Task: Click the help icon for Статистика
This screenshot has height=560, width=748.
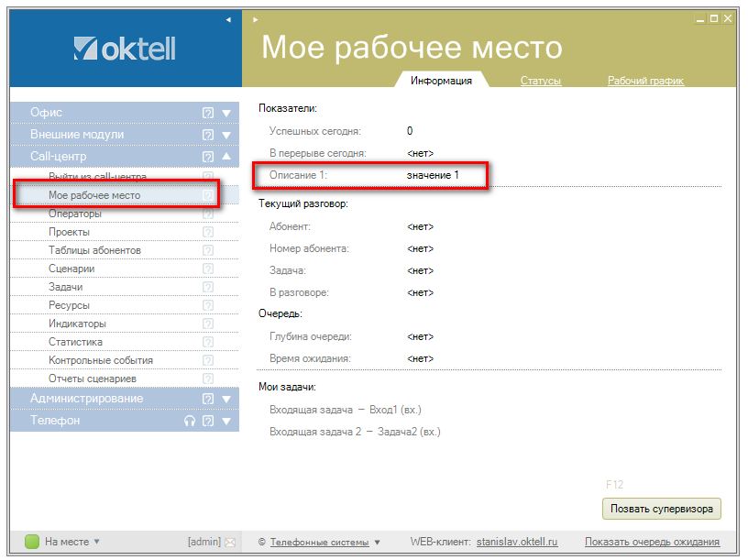Action: [208, 343]
